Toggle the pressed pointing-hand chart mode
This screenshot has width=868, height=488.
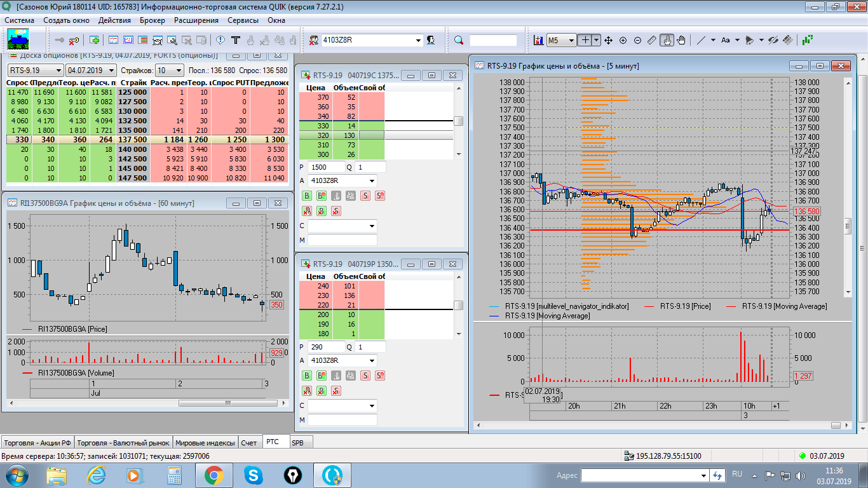[x=667, y=40]
